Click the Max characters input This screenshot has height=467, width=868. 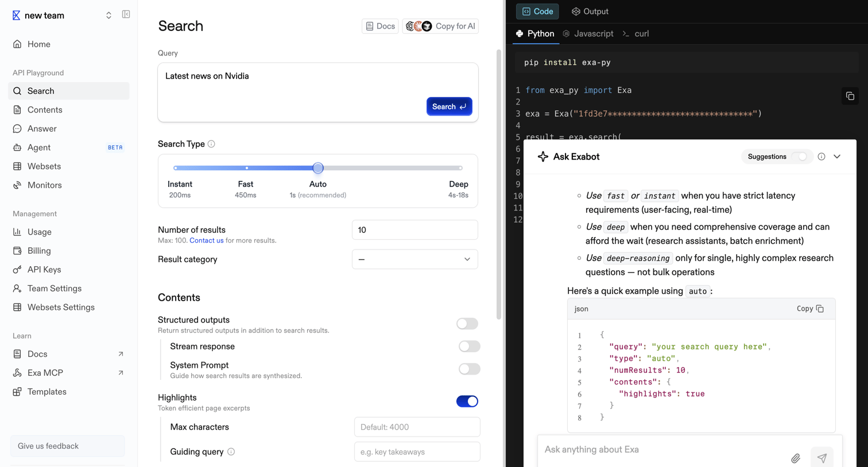coord(417,427)
